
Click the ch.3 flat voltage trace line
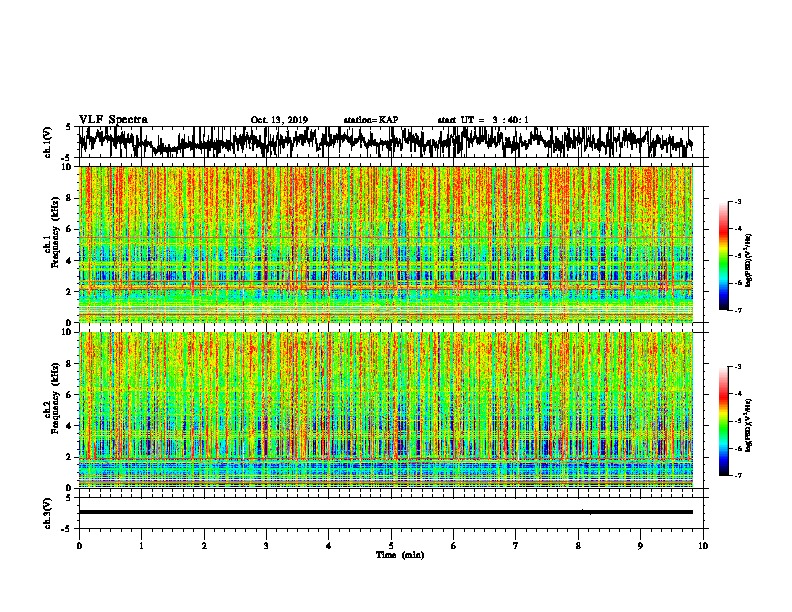(386, 512)
